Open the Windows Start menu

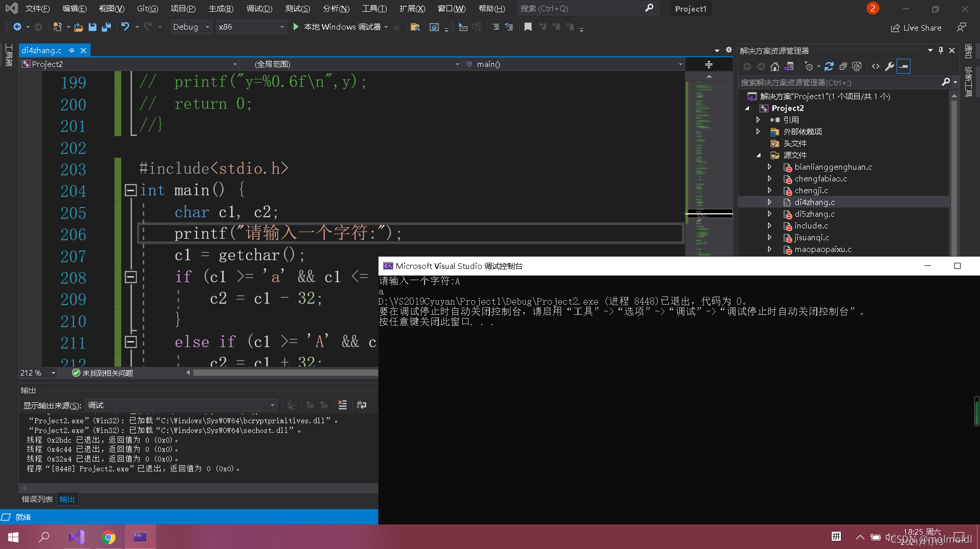[13, 537]
